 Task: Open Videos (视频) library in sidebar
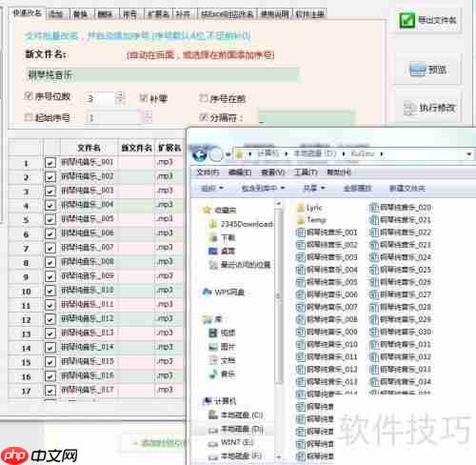tap(222, 334)
